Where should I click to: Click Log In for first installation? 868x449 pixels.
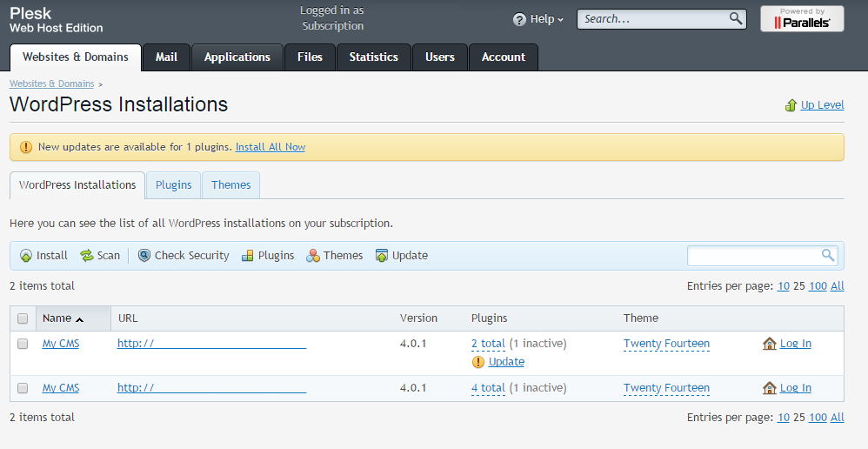coord(796,344)
